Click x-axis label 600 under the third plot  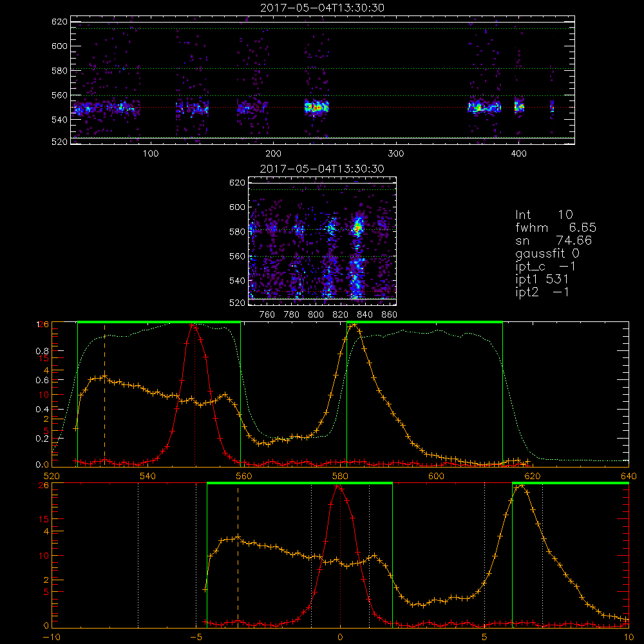[x=436, y=476]
